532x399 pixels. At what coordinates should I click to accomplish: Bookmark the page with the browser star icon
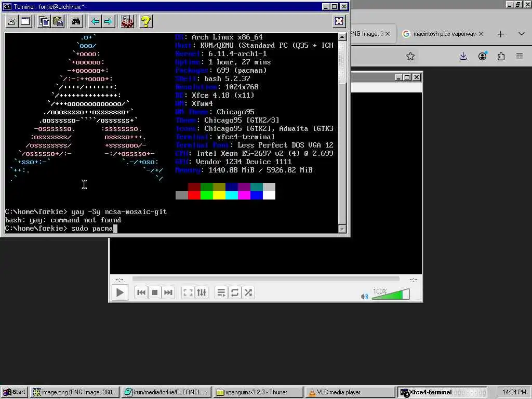point(410,56)
